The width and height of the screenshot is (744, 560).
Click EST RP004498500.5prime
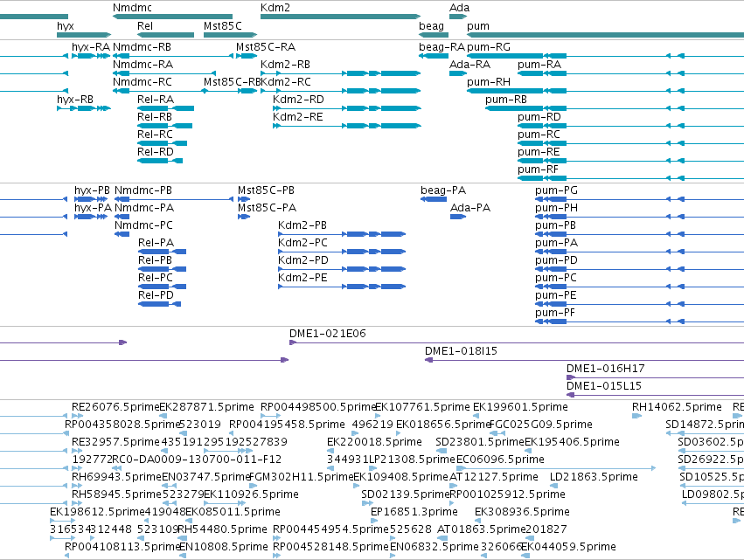tap(318, 407)
